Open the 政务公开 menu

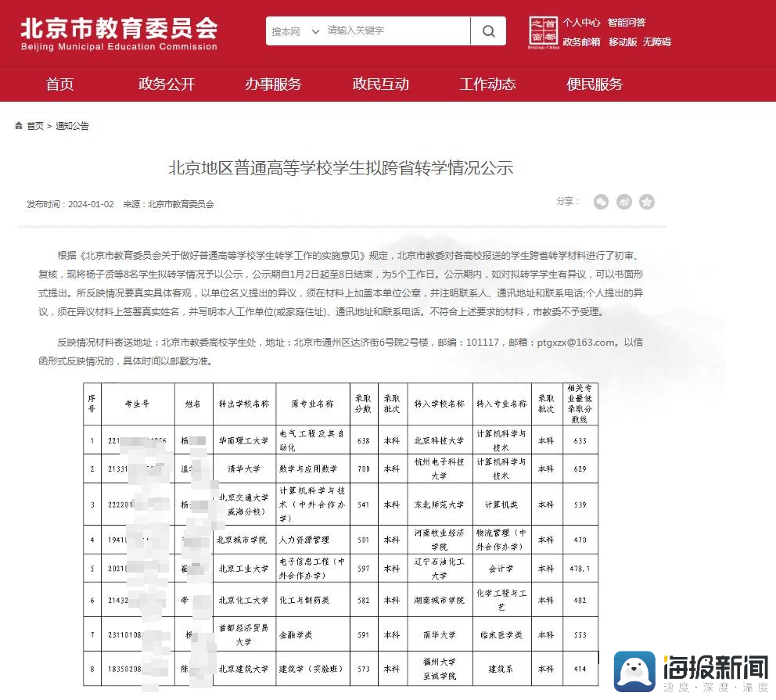[167, 84]
